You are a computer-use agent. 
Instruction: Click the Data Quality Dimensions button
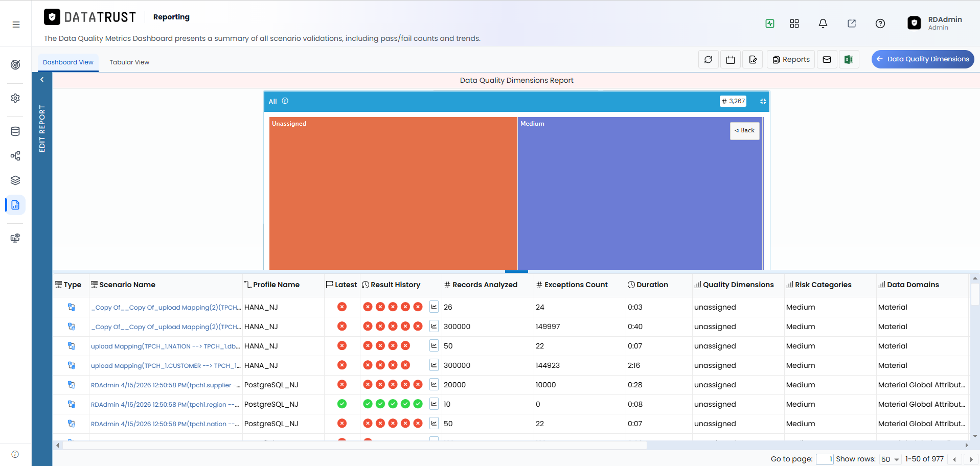point(923,59)
